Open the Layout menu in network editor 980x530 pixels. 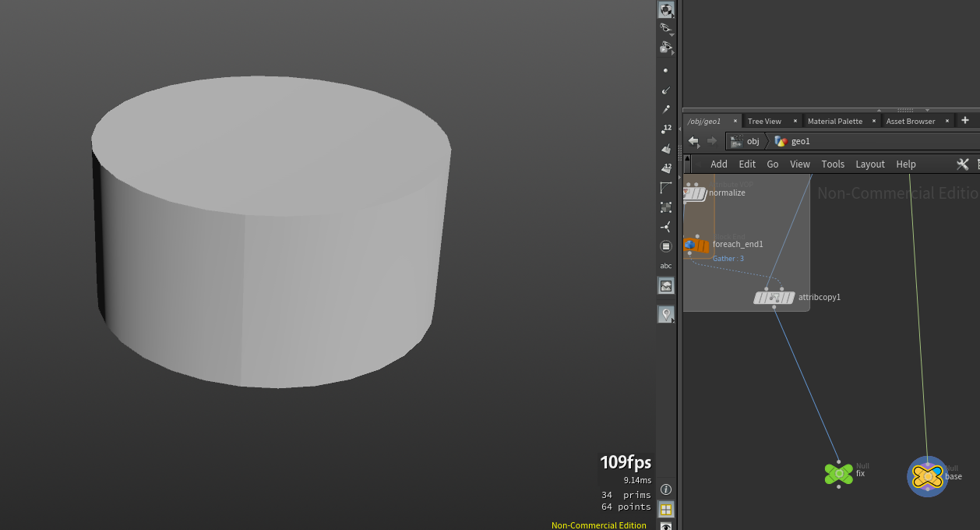click(870, 164)
